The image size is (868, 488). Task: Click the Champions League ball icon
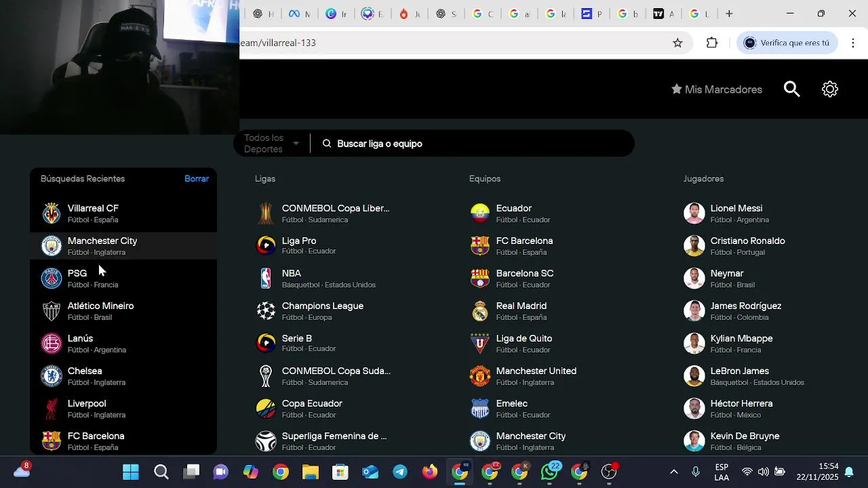266,311
